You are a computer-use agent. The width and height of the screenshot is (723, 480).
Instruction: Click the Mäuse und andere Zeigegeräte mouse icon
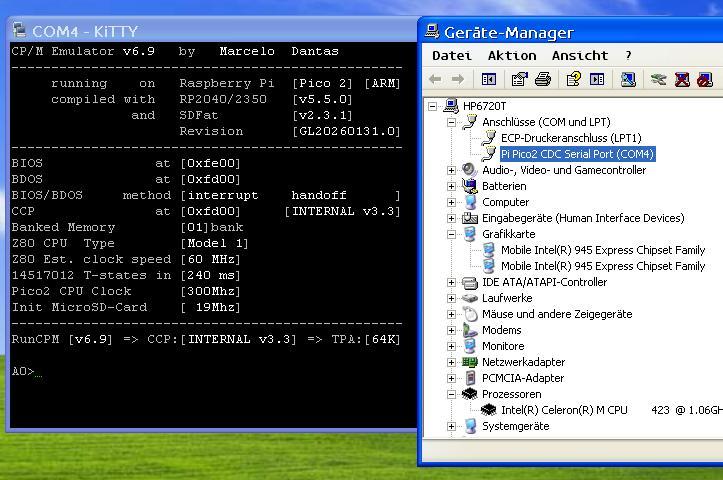[470, 314]
